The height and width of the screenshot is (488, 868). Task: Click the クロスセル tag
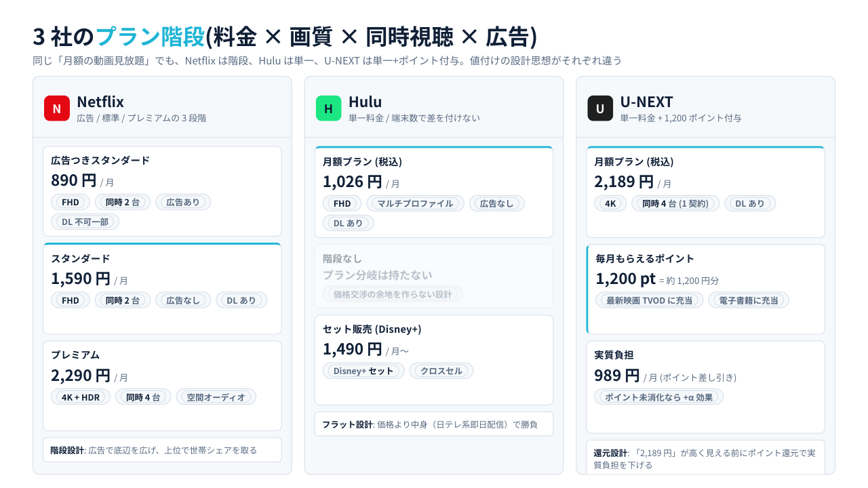pos(441,371)
